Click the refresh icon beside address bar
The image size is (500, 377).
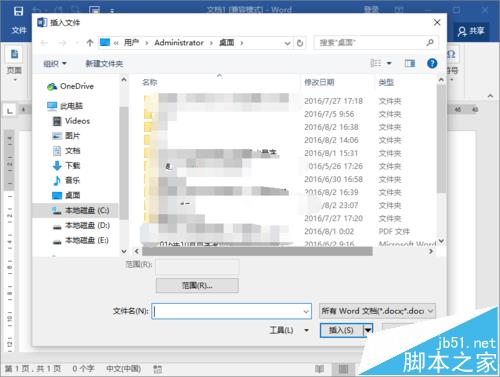pyautogui.click(x=300, y=43)
